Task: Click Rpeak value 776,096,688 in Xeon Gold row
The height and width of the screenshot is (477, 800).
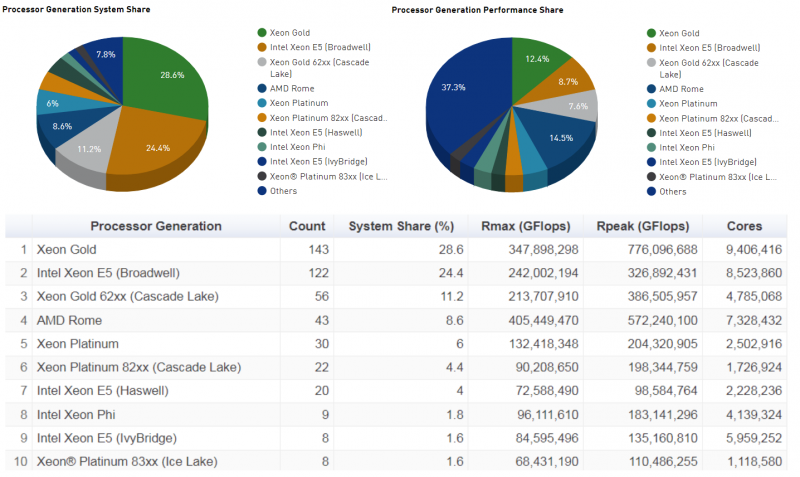Action: [x=662, y=249]
